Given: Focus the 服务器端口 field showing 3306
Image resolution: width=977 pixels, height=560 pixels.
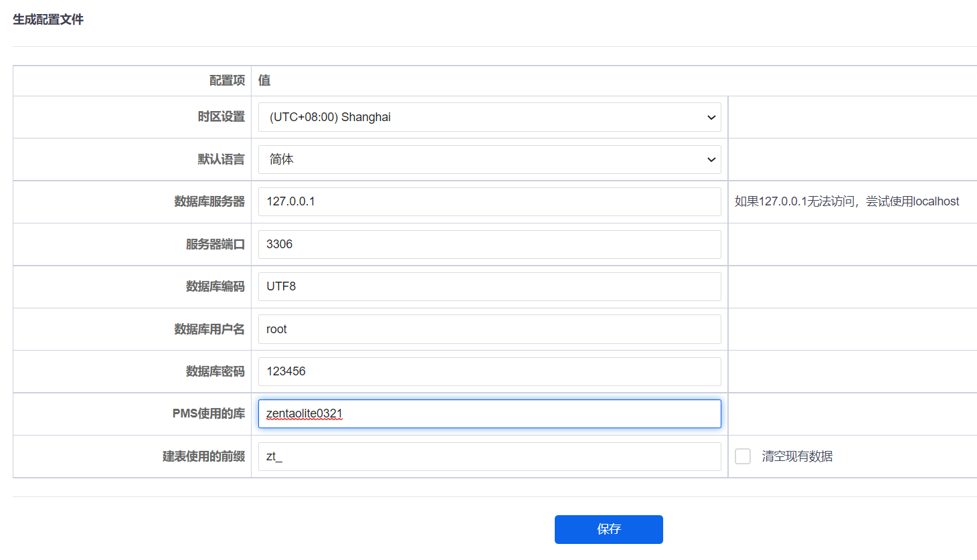Looking at the screenshot, I should click(489, 244).
